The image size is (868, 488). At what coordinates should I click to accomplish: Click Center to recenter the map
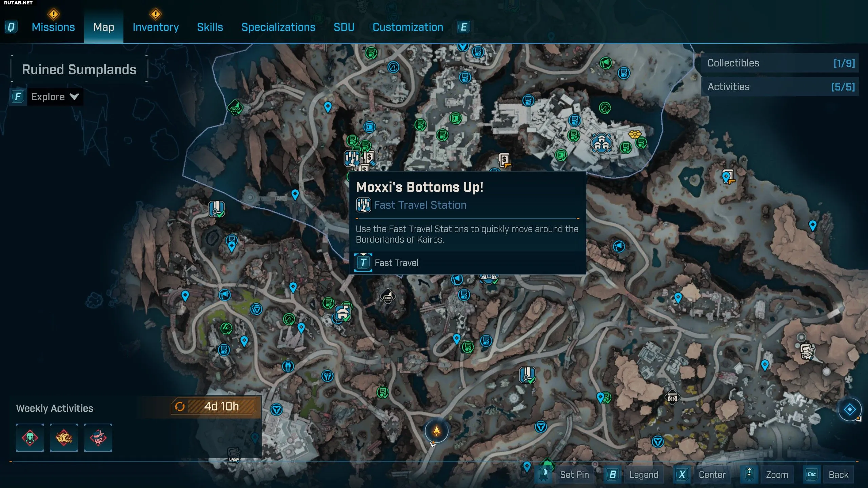click(x=712, y=475)
